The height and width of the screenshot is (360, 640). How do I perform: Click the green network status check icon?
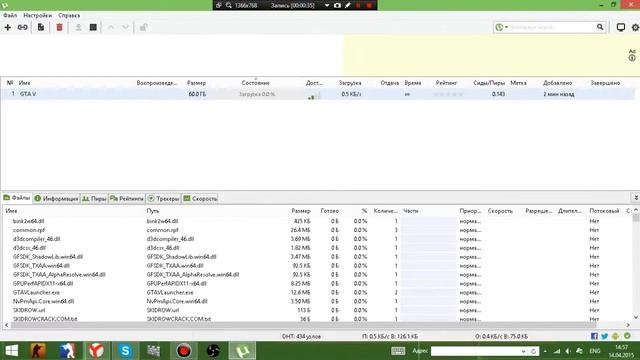pos(627,336)
